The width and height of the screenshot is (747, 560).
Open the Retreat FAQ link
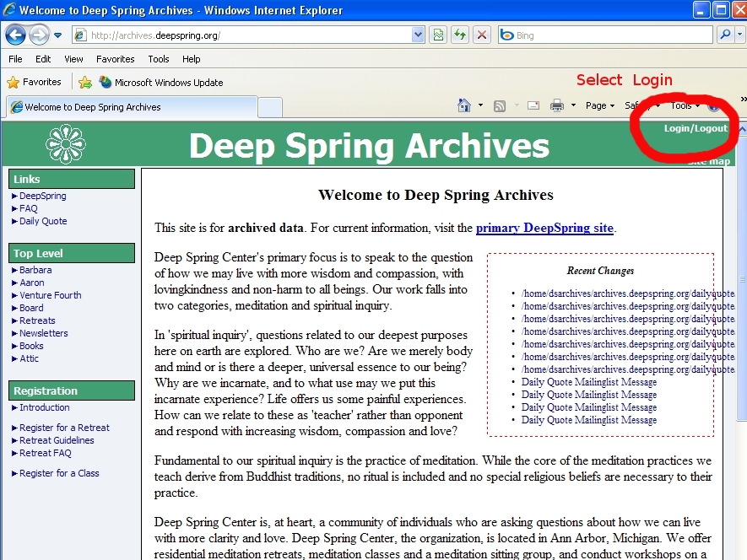46,454
